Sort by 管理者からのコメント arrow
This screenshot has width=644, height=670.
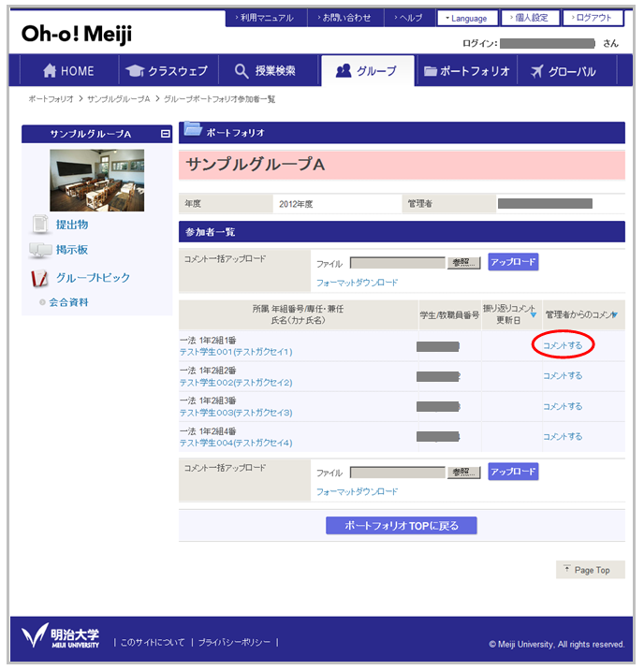point(614,315)
